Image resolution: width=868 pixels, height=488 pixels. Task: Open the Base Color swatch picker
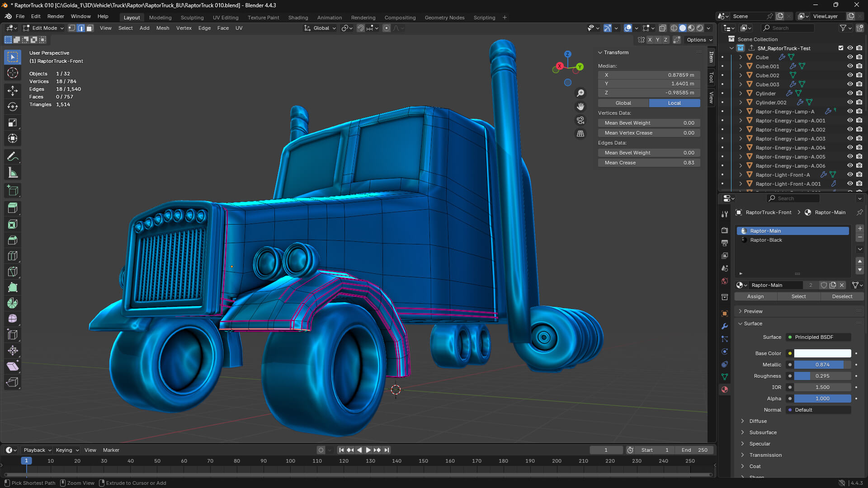[x=822, y=353]
